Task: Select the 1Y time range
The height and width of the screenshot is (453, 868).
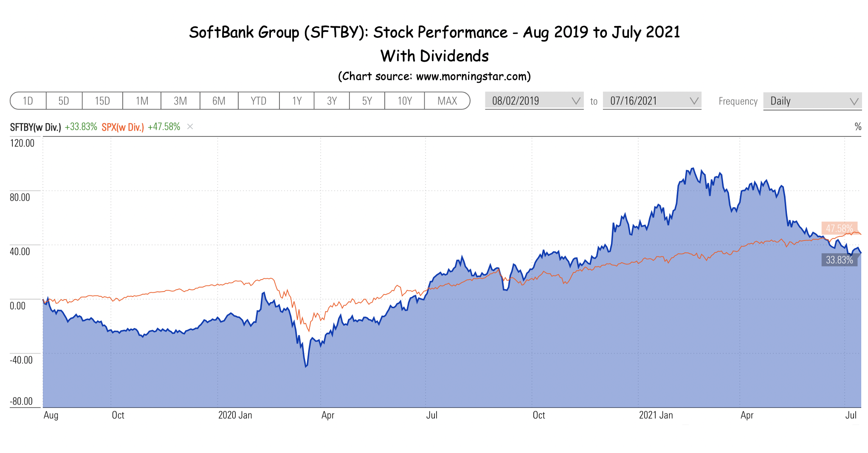Action: coord(297,101)
